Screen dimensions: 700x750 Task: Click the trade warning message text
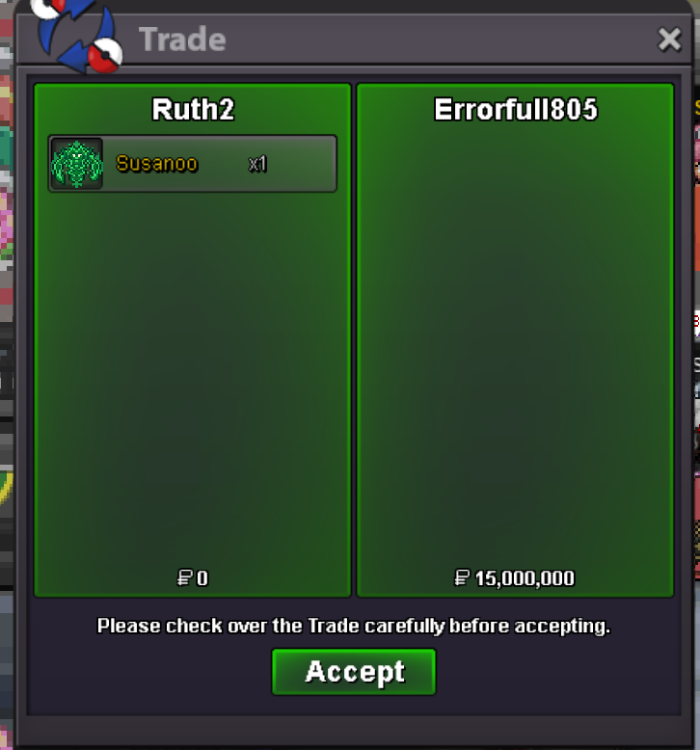point(354,626)
